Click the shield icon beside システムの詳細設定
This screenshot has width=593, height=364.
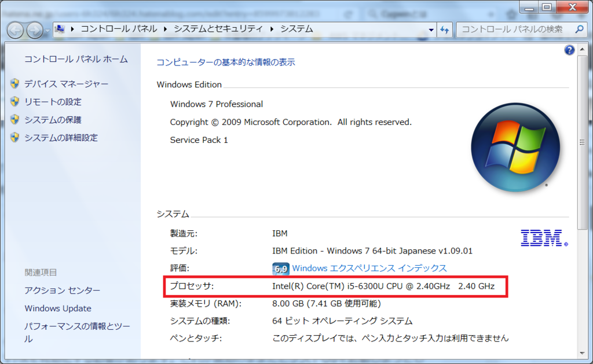tap(14, 137)
